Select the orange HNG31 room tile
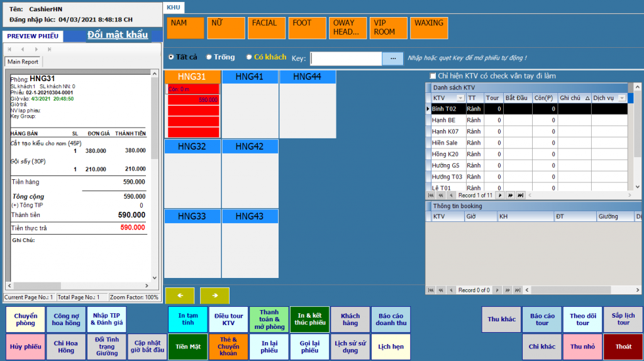This screenshot has width=644, height=361. (192, 77)
